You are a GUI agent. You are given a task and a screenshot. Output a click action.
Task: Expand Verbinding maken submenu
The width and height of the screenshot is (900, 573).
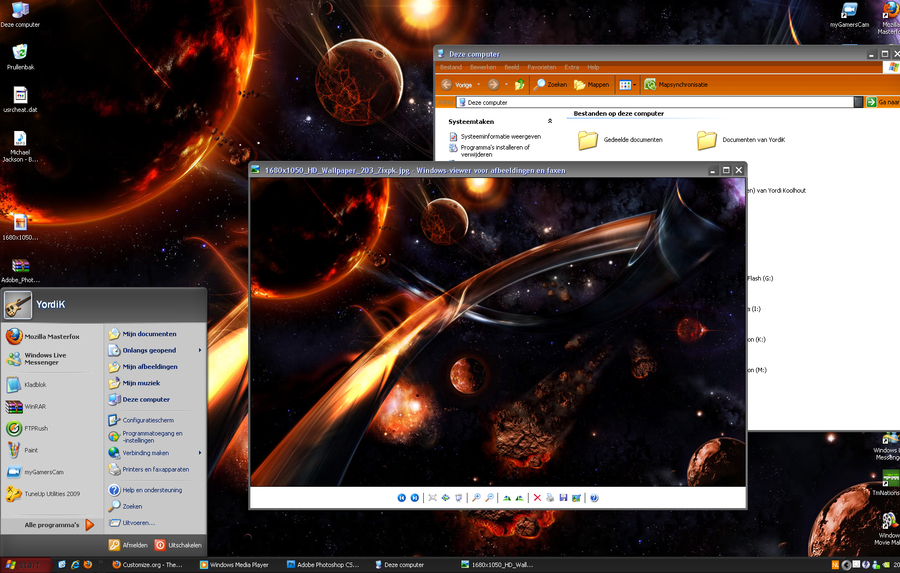[155, 453]
